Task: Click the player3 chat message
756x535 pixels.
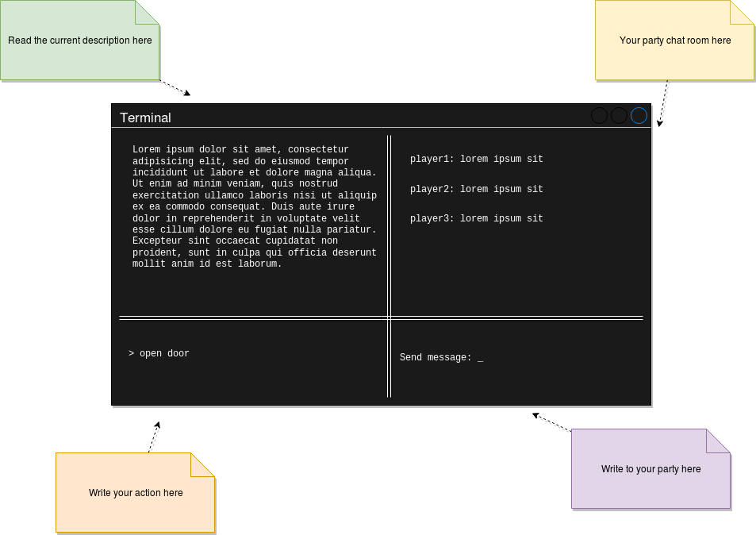Action: click(x=476, y=218)
